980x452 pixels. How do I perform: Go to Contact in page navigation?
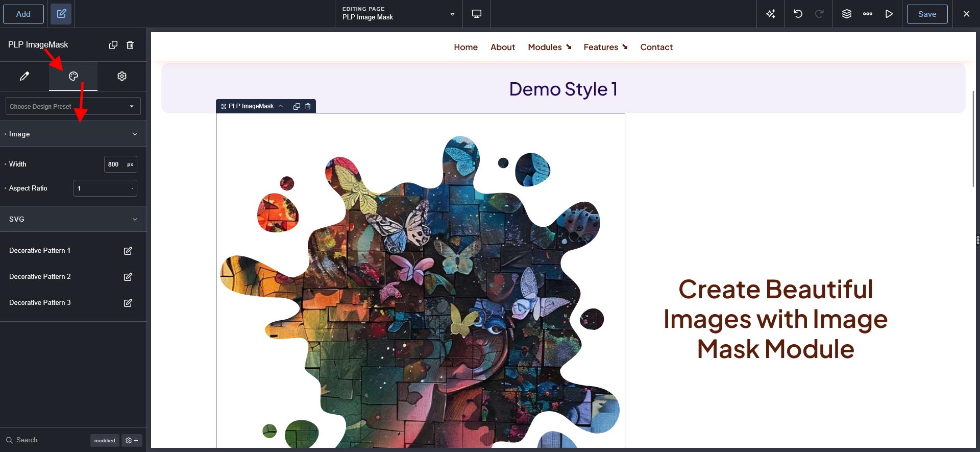click(x=656, y=47)
